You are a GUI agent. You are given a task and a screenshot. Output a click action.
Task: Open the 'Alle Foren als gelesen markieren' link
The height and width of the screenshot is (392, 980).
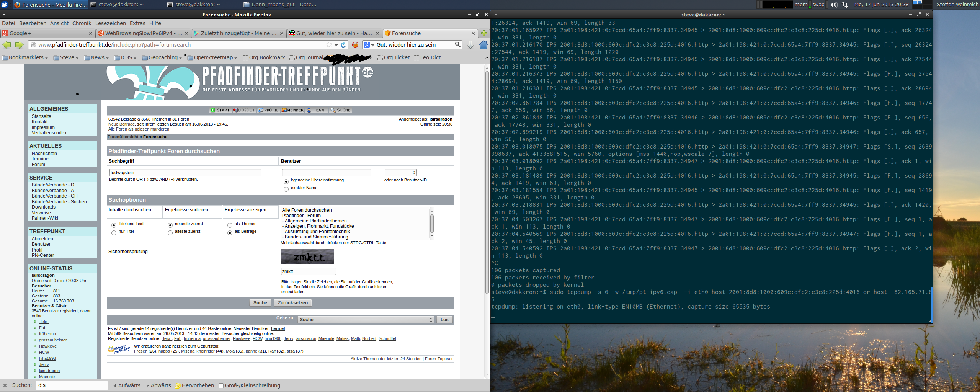point(139,129)
